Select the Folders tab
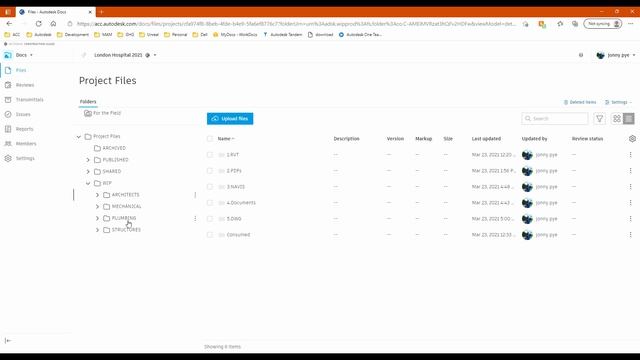Viewport: 640px width, 360px height. tap(88, 102)
